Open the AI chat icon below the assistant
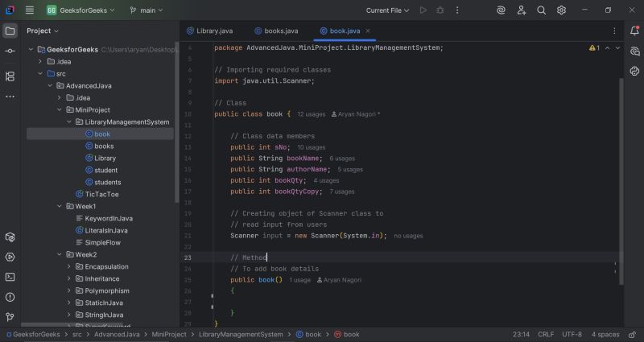 click(634, 71)
